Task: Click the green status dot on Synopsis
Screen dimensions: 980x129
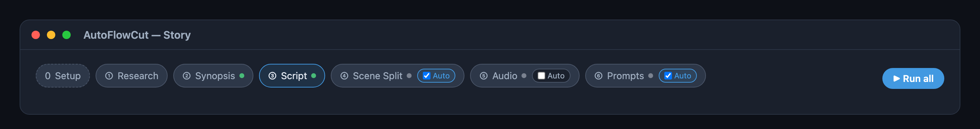Action: pos(241,76)
